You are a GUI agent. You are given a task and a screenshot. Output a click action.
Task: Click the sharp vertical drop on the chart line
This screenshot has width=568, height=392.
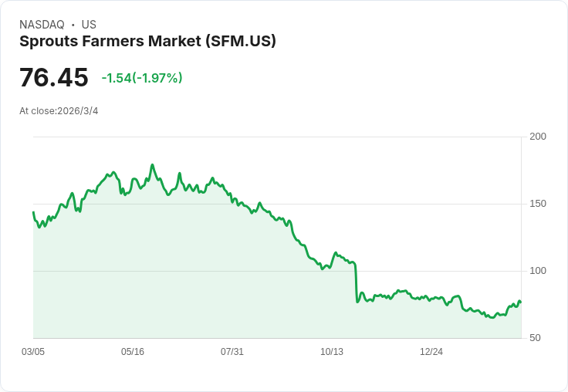pos(356,282)
